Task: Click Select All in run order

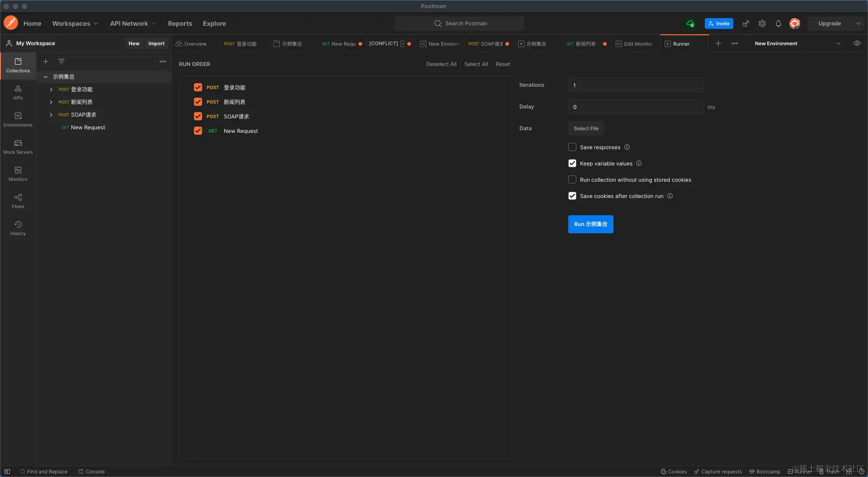Action: pyautogui.click(x=476, y=64)
